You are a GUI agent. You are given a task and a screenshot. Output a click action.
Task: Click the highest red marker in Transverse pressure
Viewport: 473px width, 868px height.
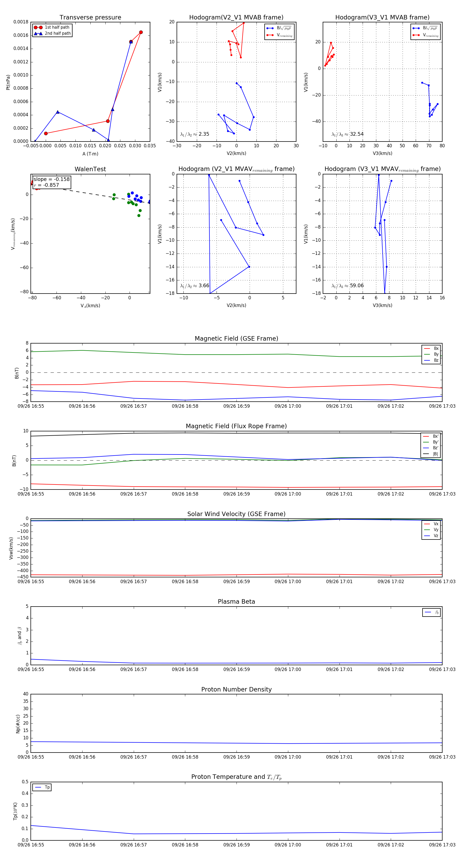click(141, 32)
